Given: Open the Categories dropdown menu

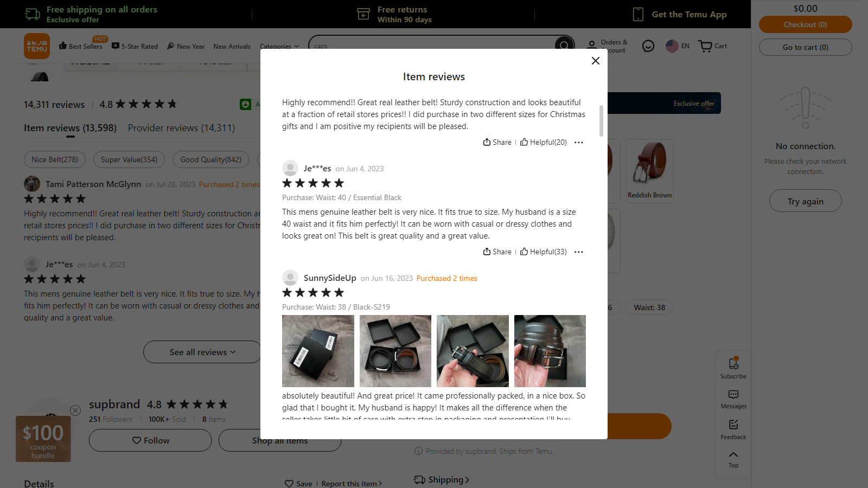Looking at the screenshot, I should point(279,46).
